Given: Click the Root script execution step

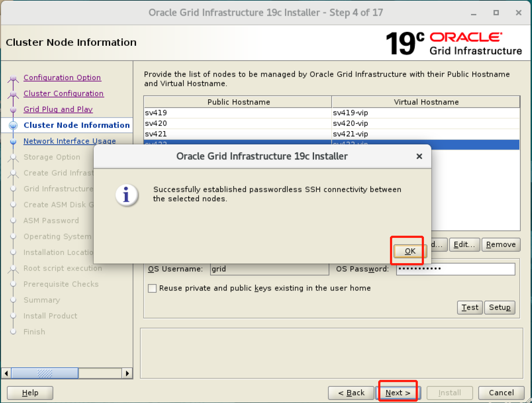Looking at the screenshot, I should [x=63, y=268].
